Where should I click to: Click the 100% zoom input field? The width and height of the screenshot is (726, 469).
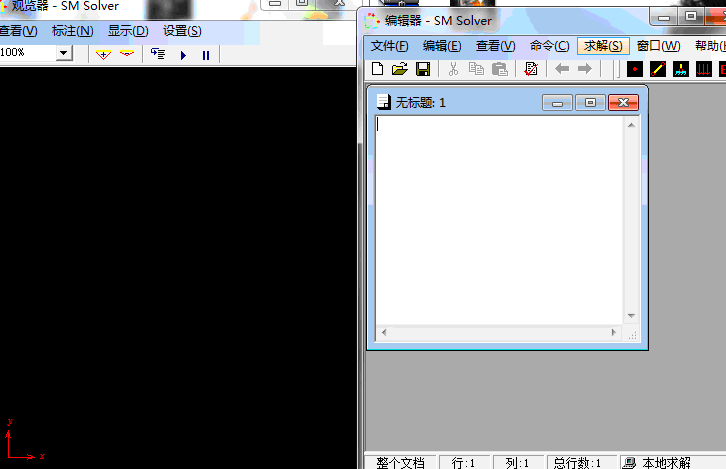tap(28, 53)
